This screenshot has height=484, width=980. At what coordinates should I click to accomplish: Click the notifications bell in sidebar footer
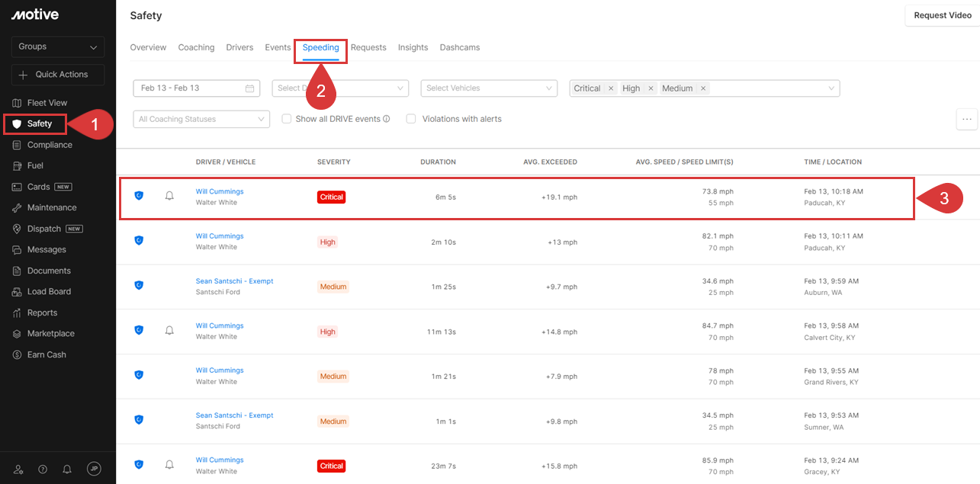67,470
